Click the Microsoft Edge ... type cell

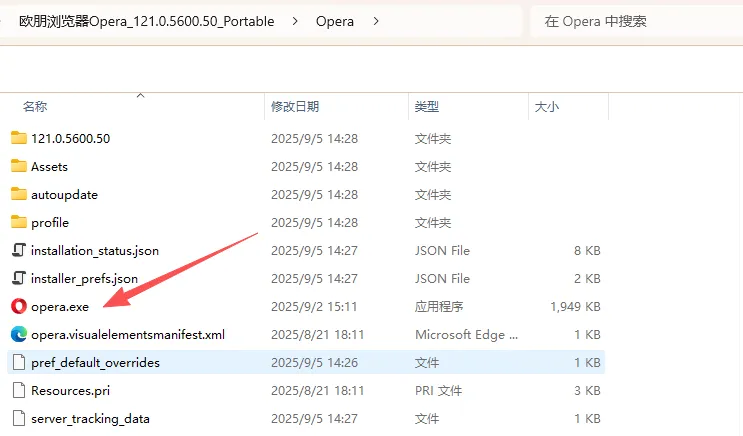click(466, 335)
